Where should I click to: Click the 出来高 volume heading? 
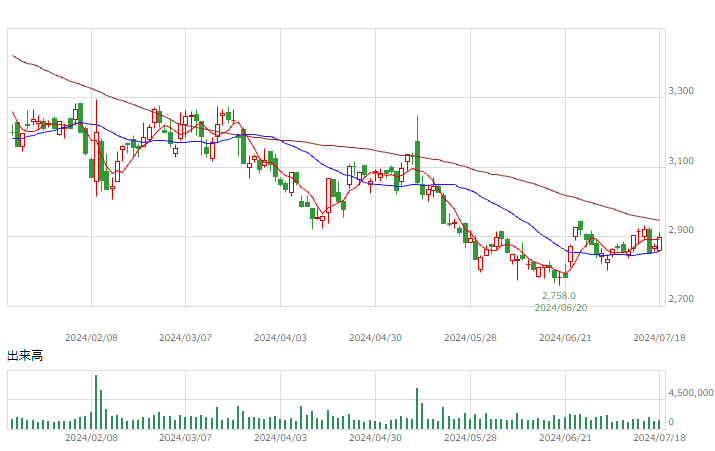tap(25, 356)
